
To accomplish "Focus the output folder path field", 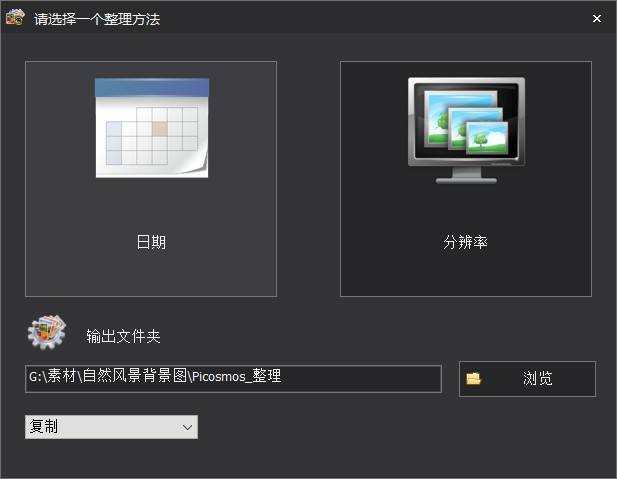I will coord(232,378).
